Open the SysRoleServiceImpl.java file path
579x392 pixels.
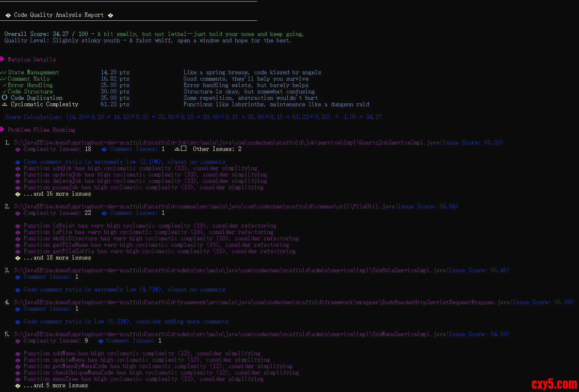coord(229,270)
